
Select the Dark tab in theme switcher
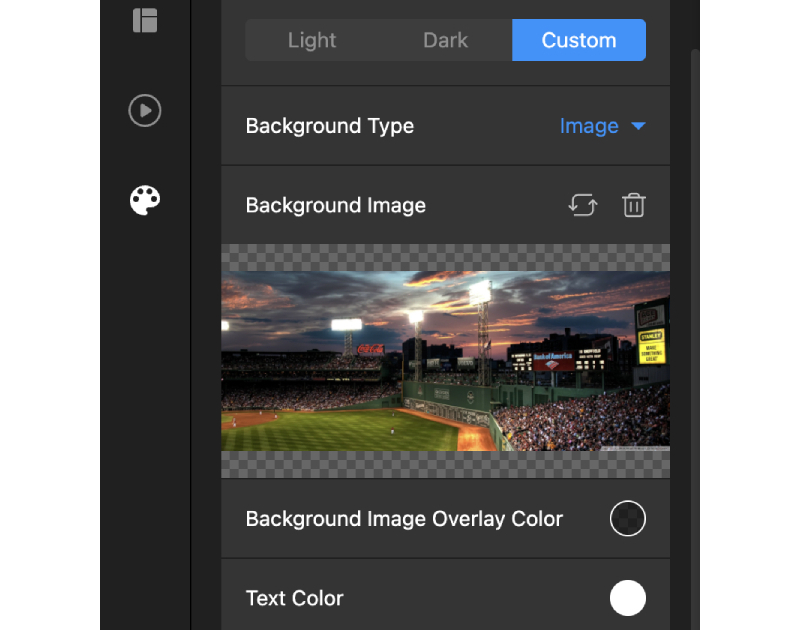point(445,40)
